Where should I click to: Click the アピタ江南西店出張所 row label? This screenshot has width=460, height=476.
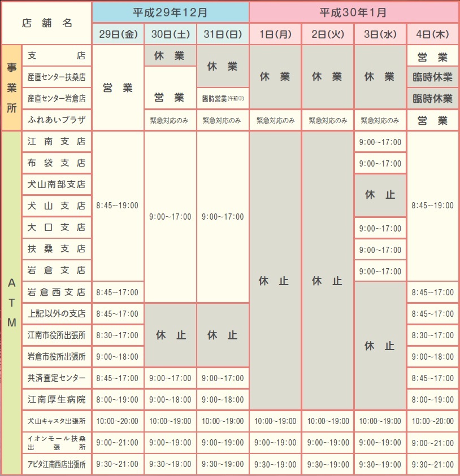(x=57, y=464)
